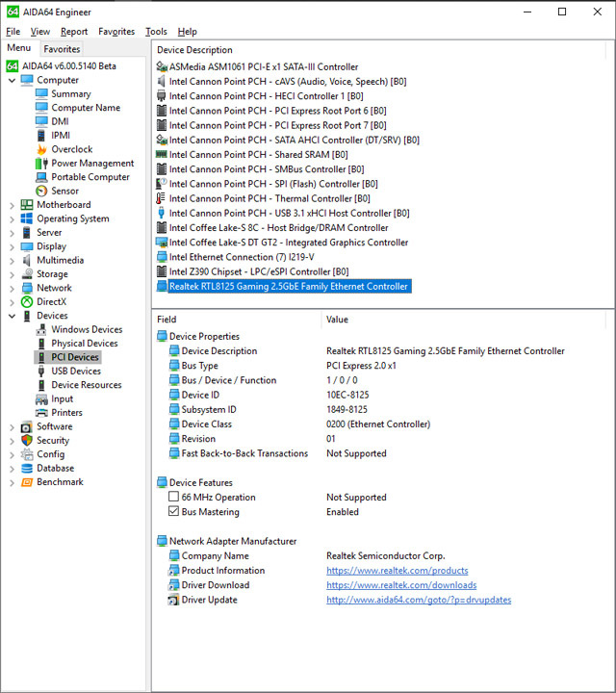616x693 pixels.
Task: Click the Sensor gauge icon
Action: [41, 191]
